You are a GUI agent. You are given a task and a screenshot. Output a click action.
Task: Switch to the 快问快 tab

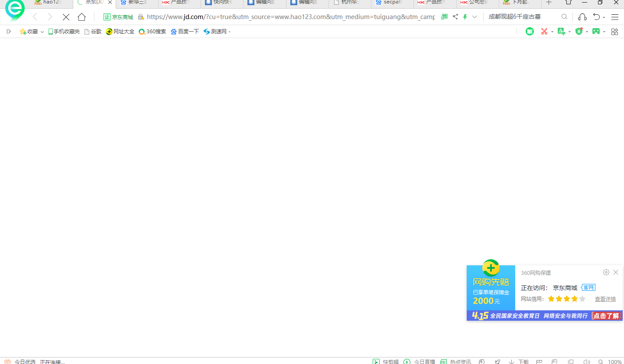click(222, 3)
